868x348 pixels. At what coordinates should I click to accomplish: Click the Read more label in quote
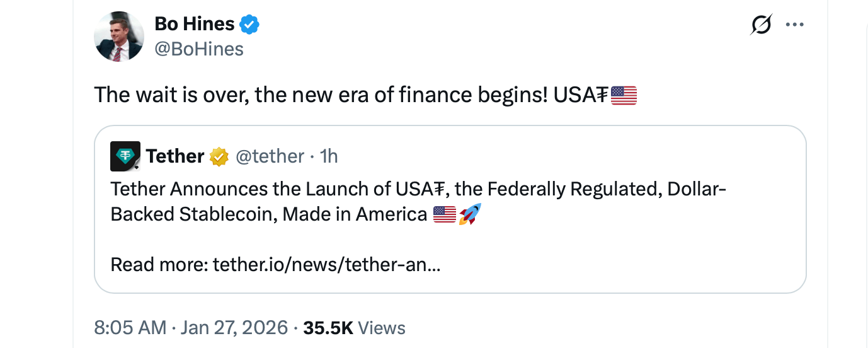coord(159,264)
